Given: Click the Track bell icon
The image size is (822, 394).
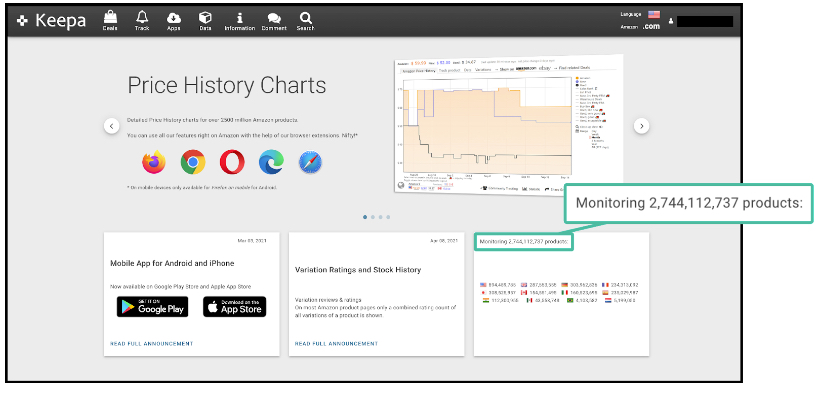Looking at the screenshot, I should point(142,17).
